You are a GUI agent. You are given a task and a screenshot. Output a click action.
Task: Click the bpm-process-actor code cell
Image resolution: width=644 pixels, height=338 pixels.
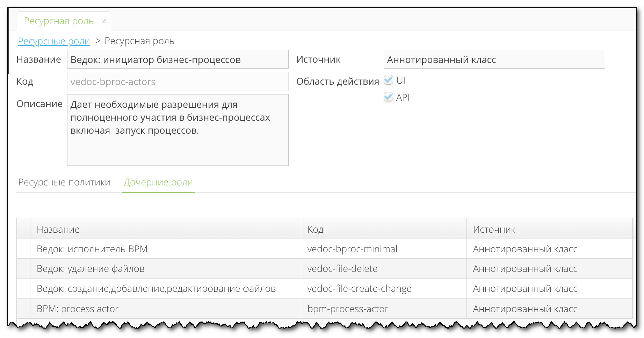pos(348,309)
